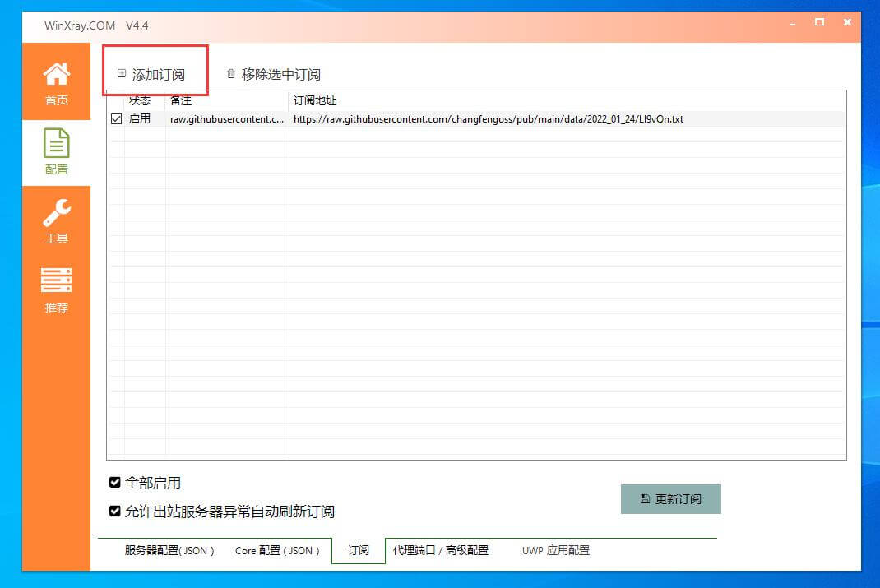Switch to 服务器配置( JSON ) tab
Image resolution: width=880 pixels, height=588 pixels.
pyautogui.click(x=169, y=550)
